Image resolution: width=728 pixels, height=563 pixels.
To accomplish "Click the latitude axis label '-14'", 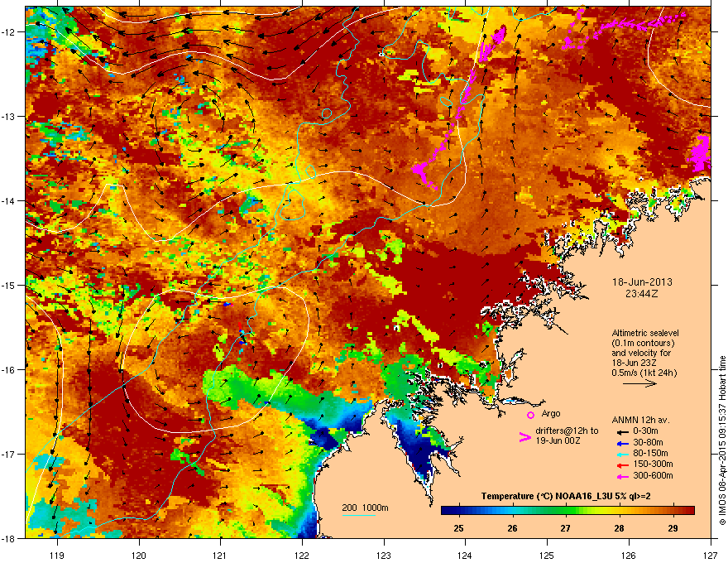I will (9, 200).
